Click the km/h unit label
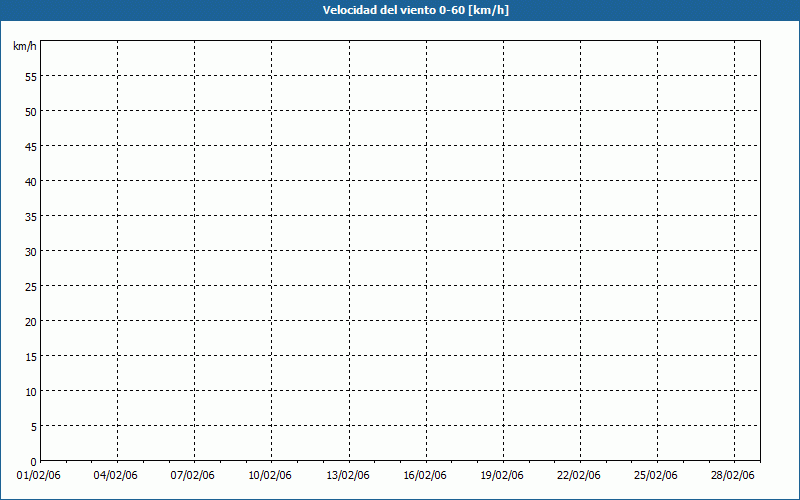The height and width of the screenshot is (500, 800). (x=25, y=47)
